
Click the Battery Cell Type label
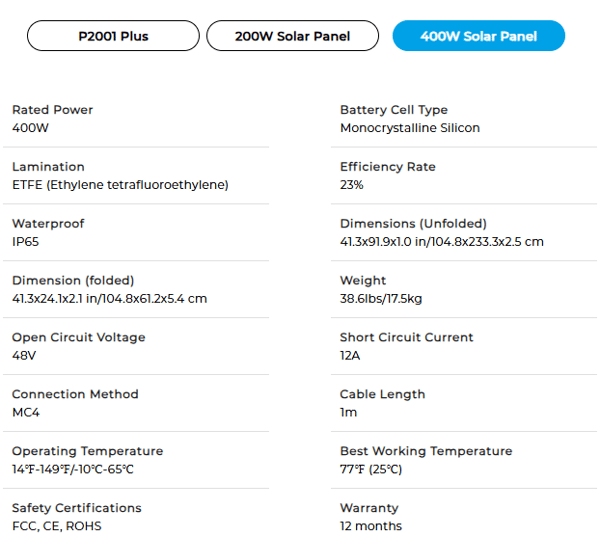pyautogui.click(x=394, y=110)
